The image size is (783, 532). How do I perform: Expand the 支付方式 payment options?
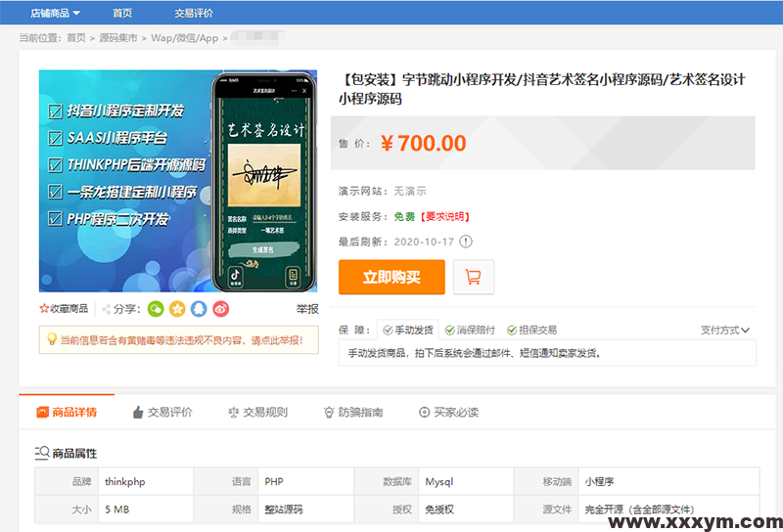(x=725, y=331)
